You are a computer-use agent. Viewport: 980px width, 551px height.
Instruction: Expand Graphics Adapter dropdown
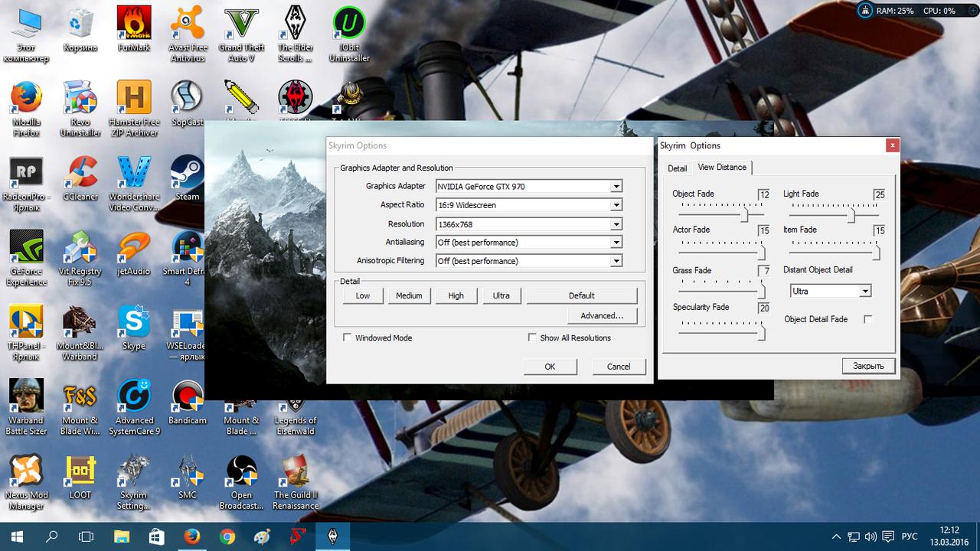(x=616, y=186)
